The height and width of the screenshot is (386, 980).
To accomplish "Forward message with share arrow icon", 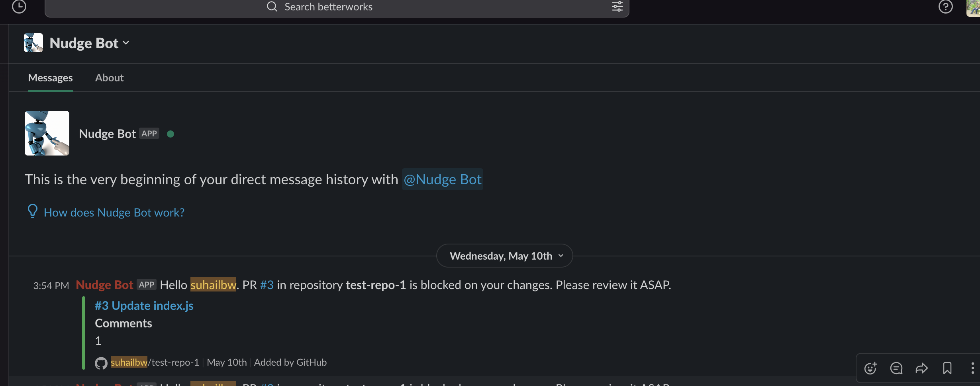I will (x=921, y=368).
